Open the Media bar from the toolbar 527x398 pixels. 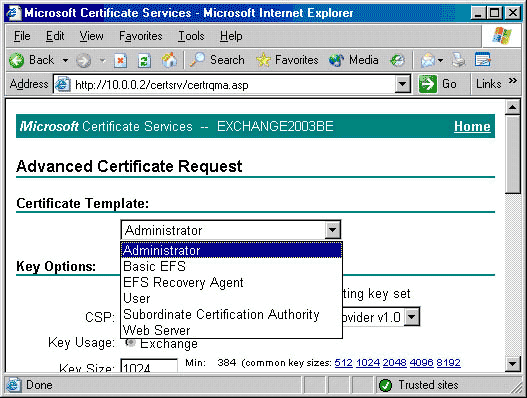[x=354, y=60]
